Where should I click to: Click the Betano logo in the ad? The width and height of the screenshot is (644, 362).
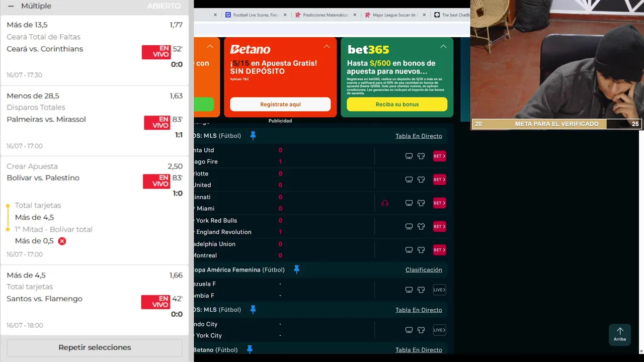pyautogui.click(x=250, y=49)
